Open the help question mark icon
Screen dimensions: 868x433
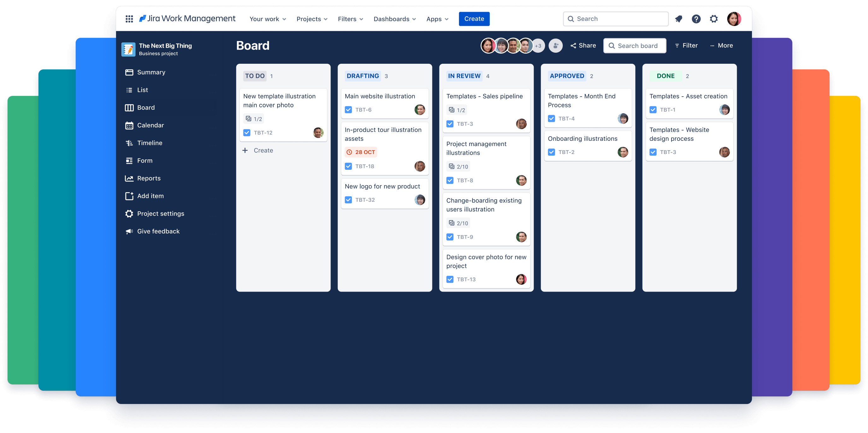click(696, 19)
